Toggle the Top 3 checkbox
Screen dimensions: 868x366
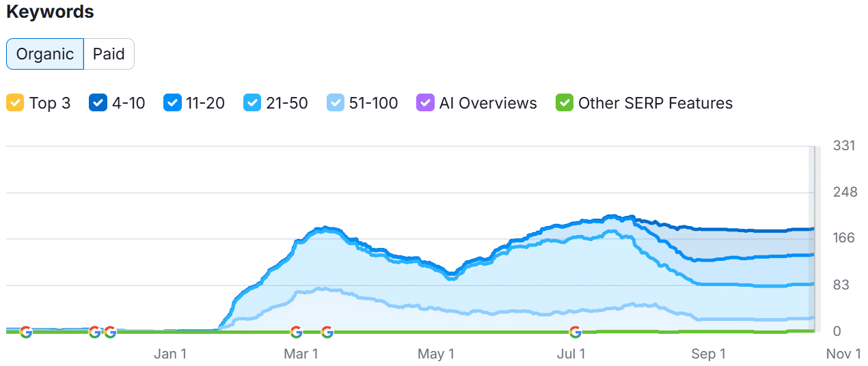coord(15,103)
